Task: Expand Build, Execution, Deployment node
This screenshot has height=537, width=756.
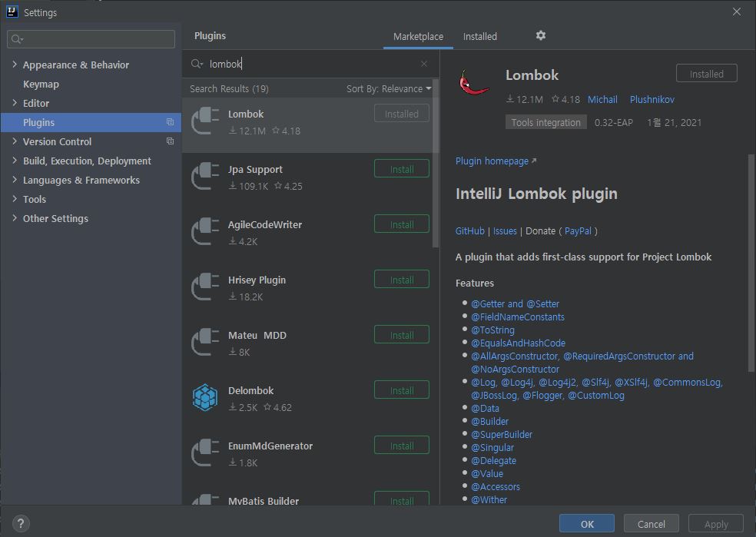Action: (15, 161)
